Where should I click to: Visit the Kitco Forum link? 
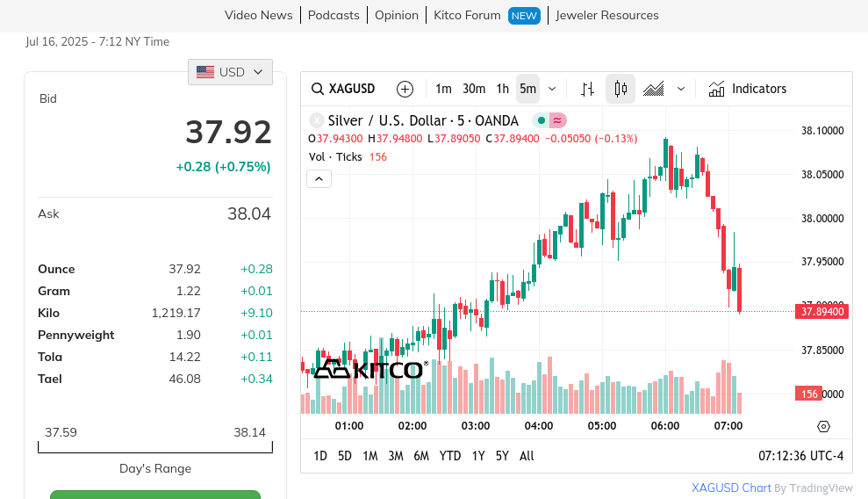(467, 15)
